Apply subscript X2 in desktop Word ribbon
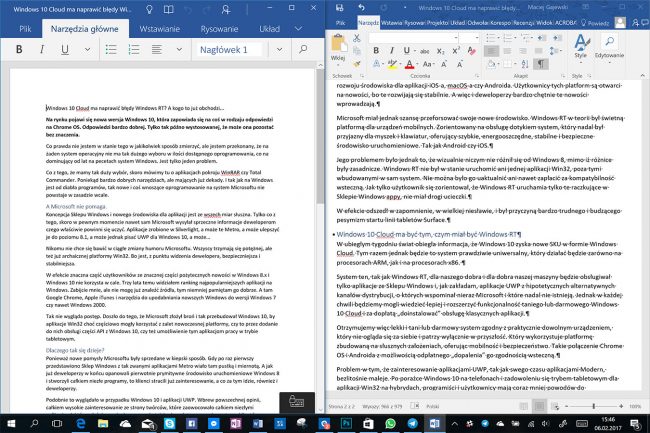The width and height of the screenshot is (650, 433). [440, 51]
